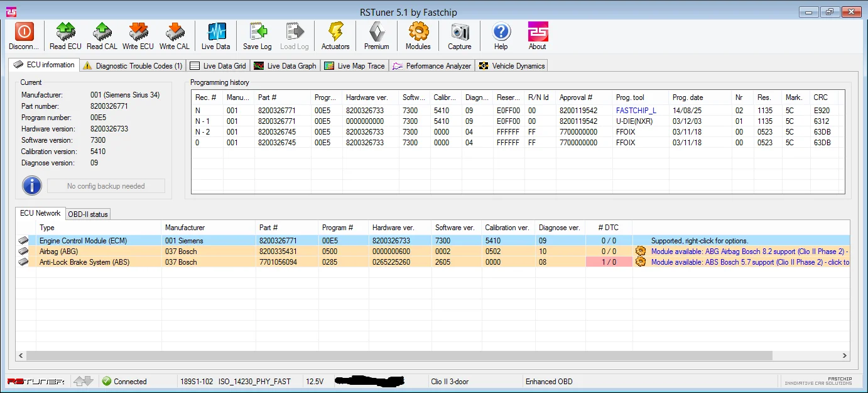
Task: Open ABS Bosch 5.7 module link
Action: [750, 262]
